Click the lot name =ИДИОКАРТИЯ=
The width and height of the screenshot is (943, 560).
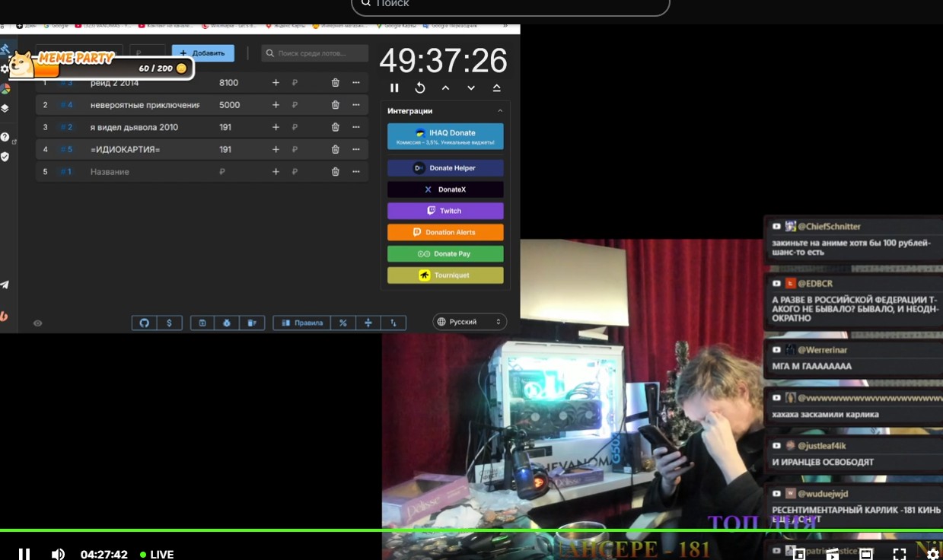pos(125,150)
